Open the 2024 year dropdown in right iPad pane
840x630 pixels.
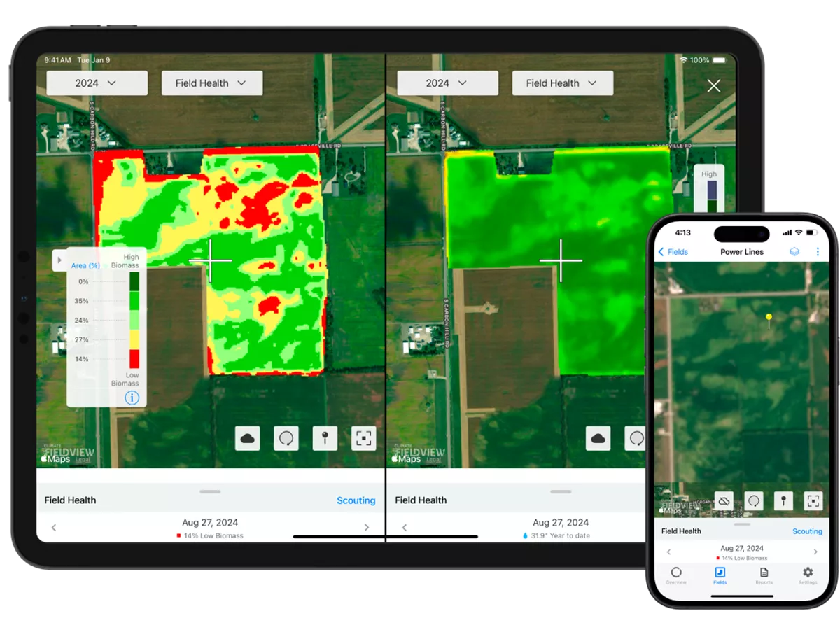tap(447, 83)
